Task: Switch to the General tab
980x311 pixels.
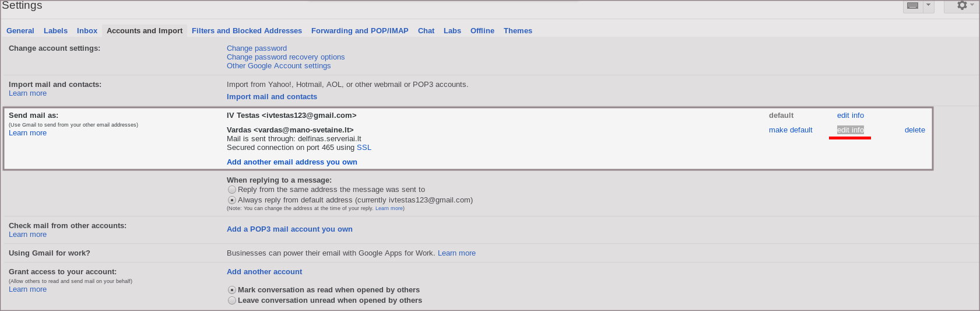Action: [x=20, y=31]
